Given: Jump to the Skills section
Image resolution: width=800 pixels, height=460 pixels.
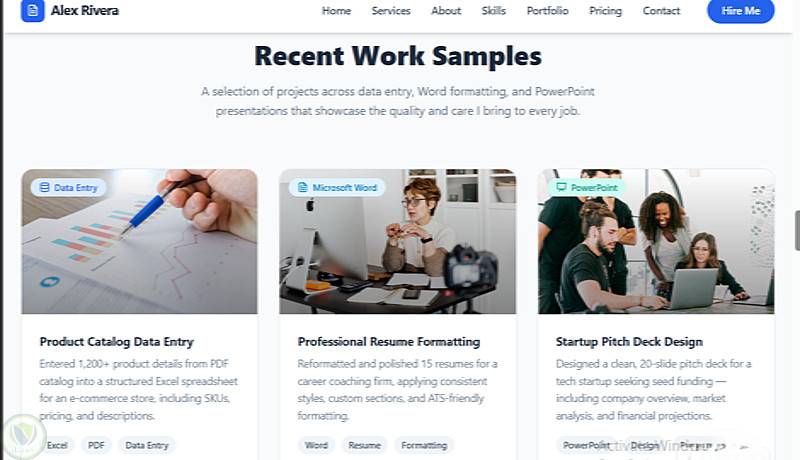Looking at the screenshot, I should tap(494, 11).
